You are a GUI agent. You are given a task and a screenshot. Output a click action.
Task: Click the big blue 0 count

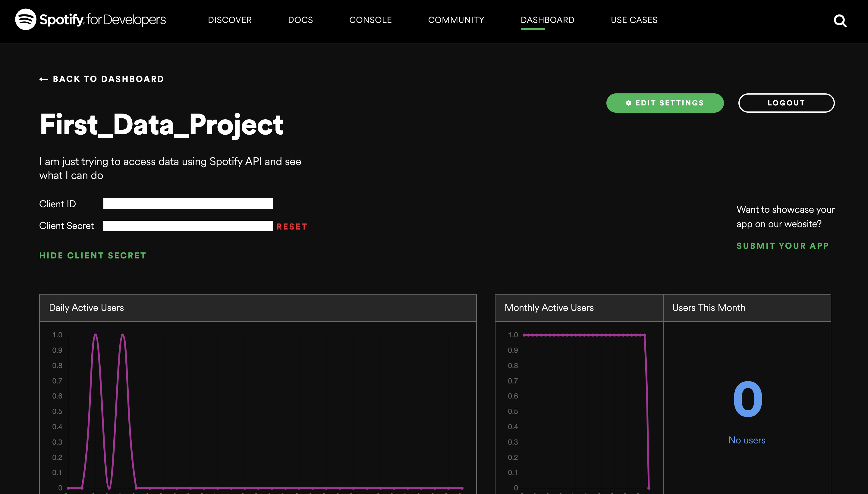[x=747, y=399]
